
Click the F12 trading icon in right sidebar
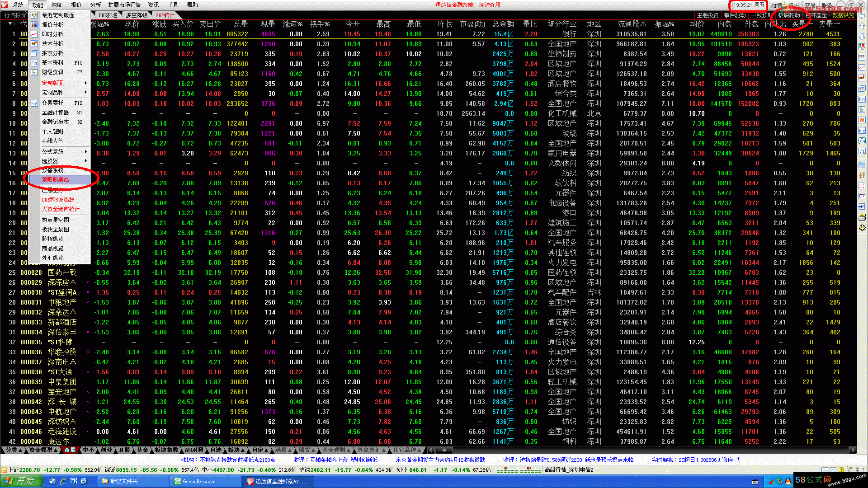click(x=862, y=131)
